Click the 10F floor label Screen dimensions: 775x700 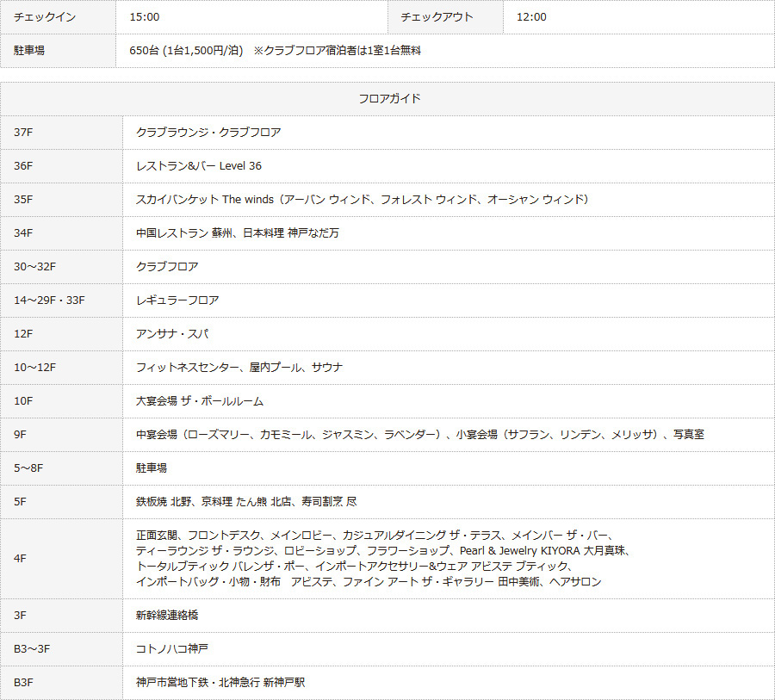click(23, 401)
